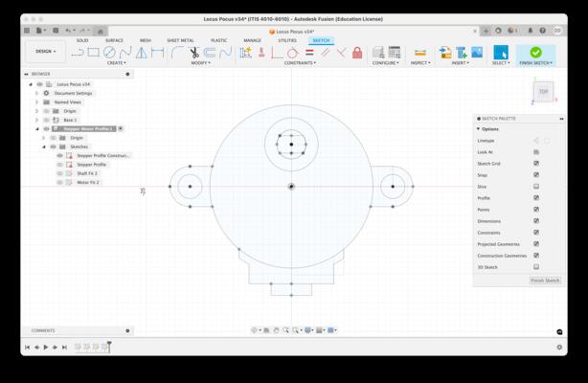
Task: Click the Look At button
Action: pyautogui.click(x=536, y=152)
